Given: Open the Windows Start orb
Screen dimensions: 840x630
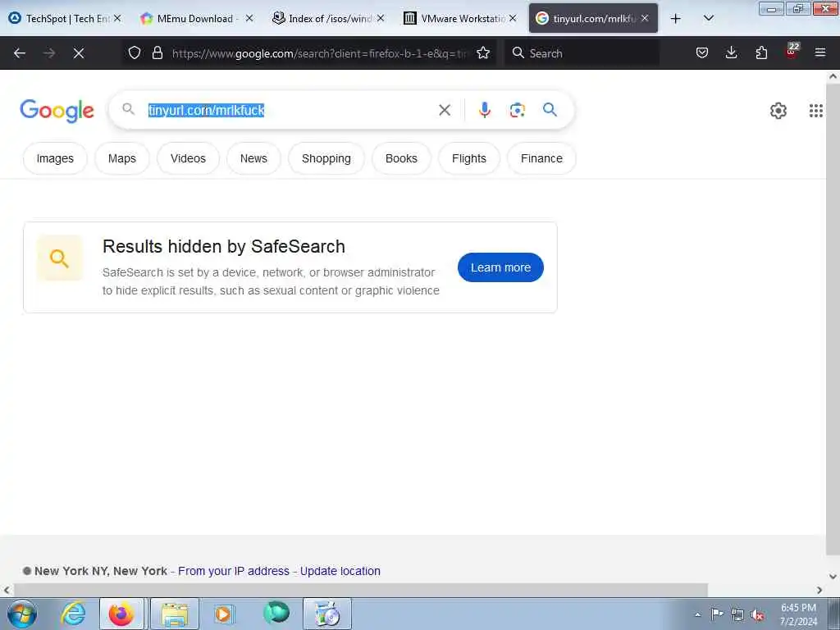Looking at the screenshot, I should [x=22, y=614].
